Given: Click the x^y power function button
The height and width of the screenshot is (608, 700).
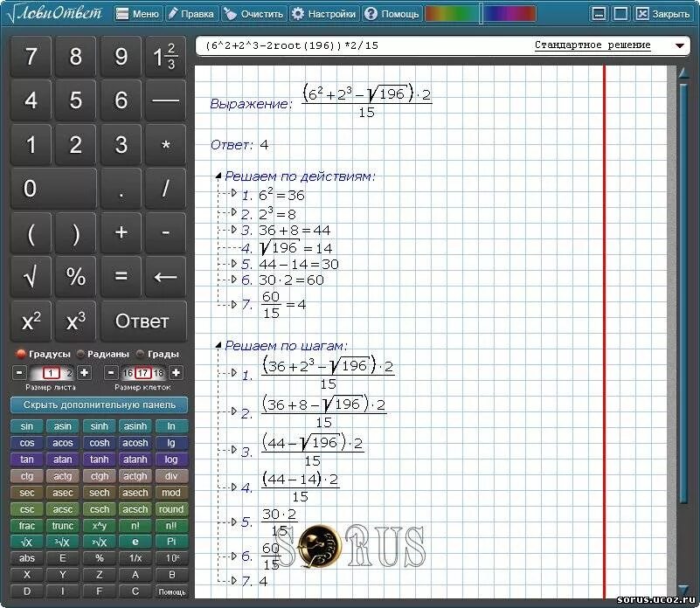Looking at the screenshot, I should coord(99,525).
